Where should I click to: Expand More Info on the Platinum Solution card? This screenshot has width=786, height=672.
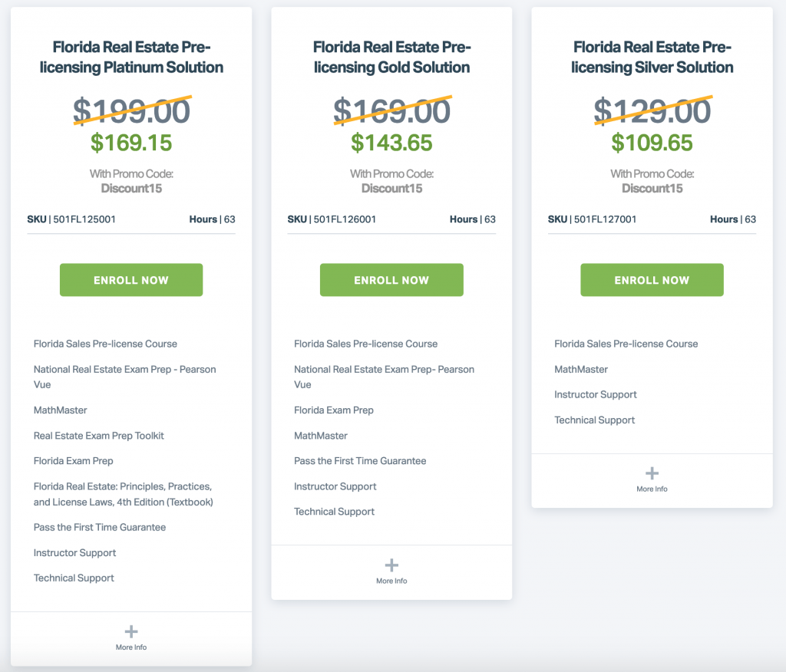pos(130,647)
